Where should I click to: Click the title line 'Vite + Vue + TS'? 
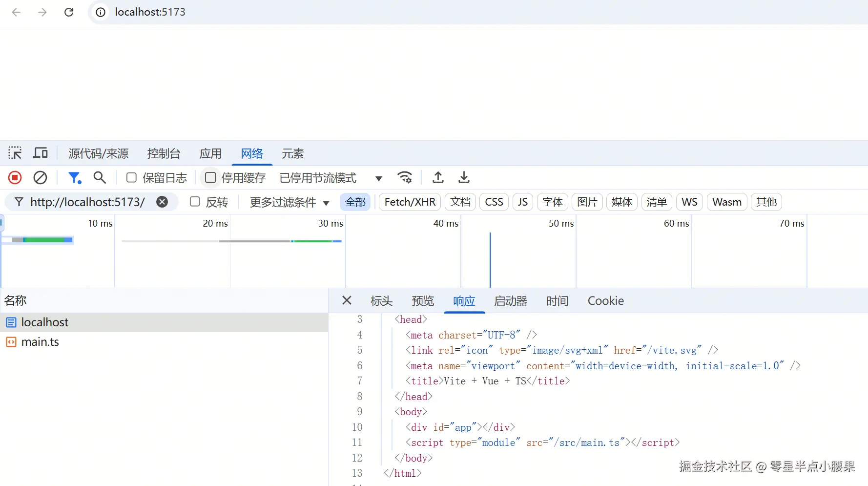pos(488,381)
